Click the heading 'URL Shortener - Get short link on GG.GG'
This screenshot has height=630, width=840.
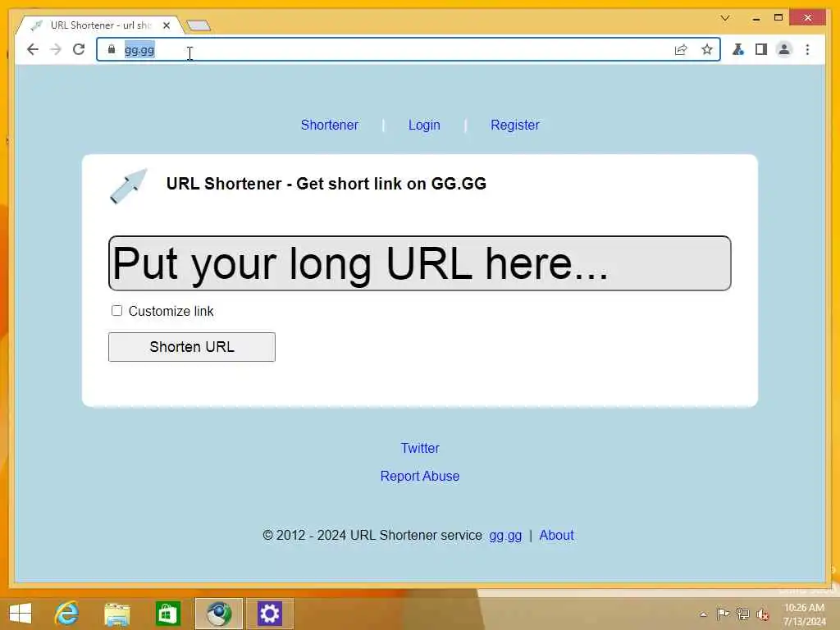point(326,184)
